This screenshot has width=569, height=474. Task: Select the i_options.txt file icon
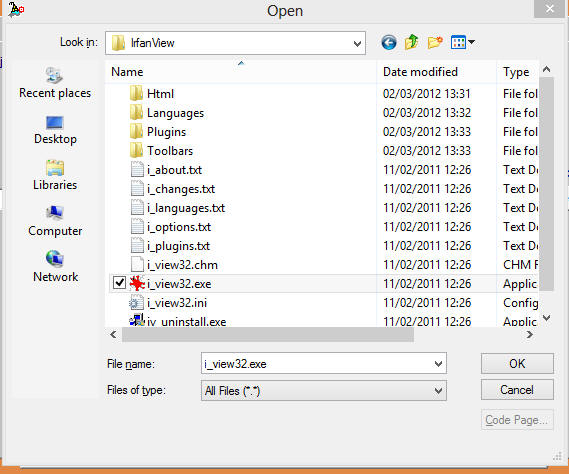(x=137, y=226)
